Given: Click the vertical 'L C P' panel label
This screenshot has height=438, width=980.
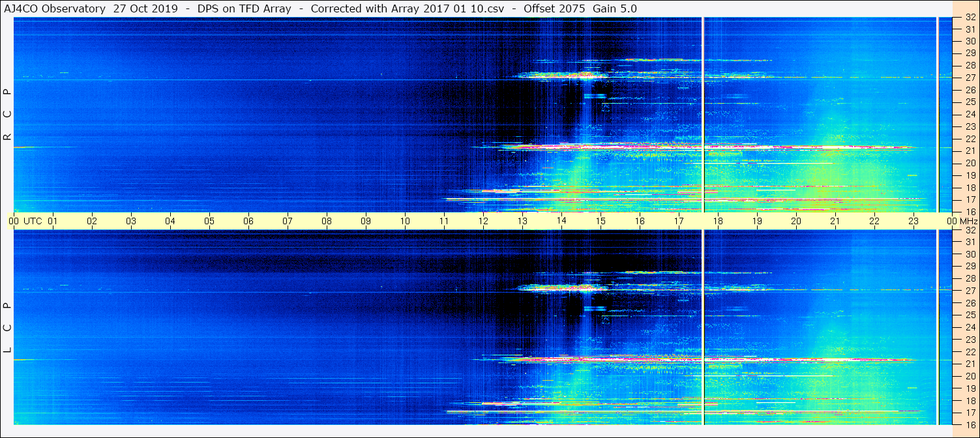Looking at the screenshot, I should click(x=8, y=327).
